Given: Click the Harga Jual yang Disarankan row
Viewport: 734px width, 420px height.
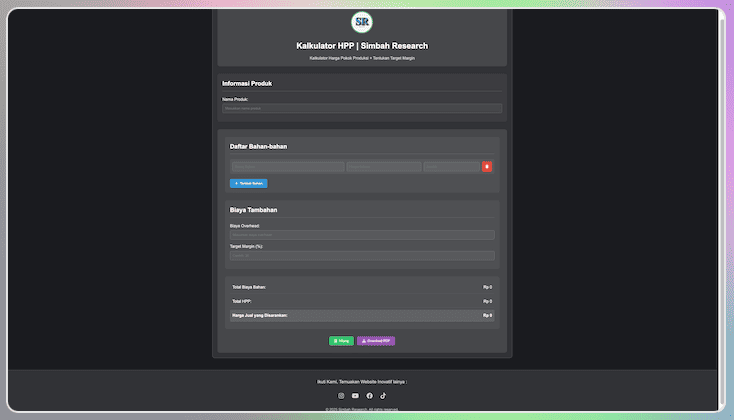Looking at the screenshot, I should pos(361,315).
